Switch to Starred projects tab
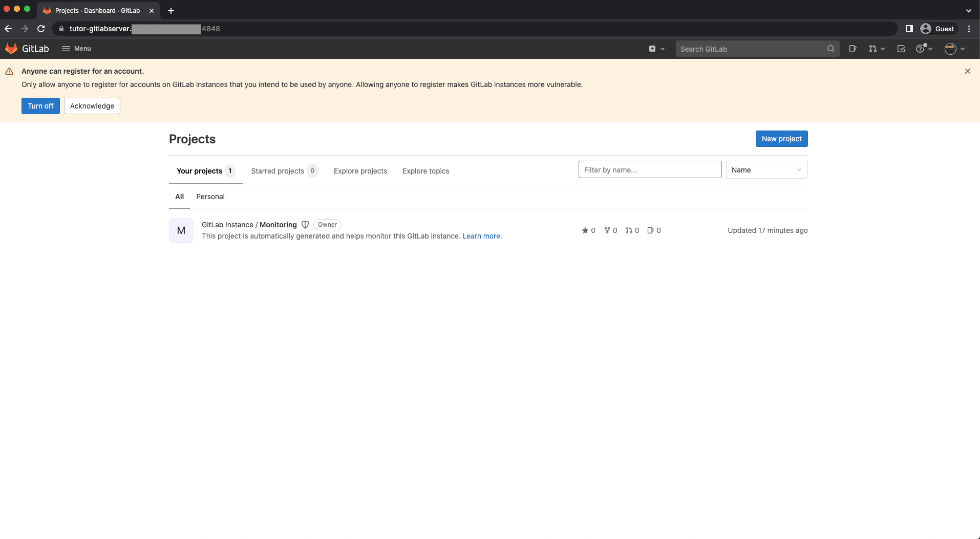 click(x=284, y=171)
